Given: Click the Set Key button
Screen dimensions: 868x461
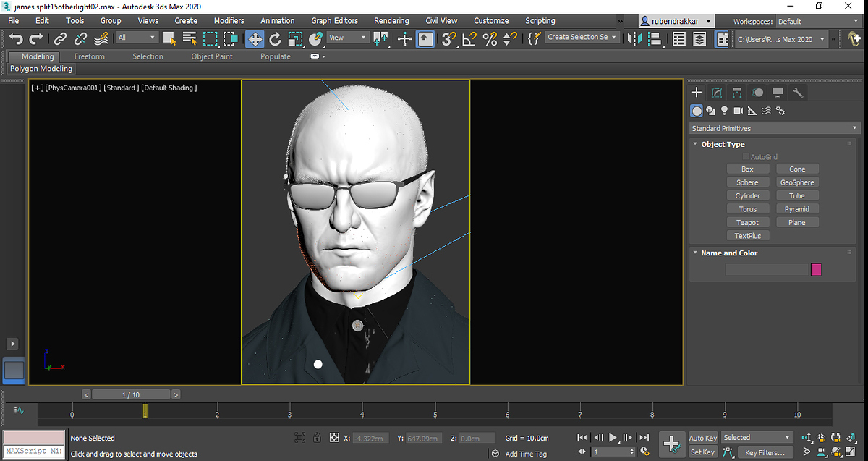Looking at the screenshot, I should pyautogui.click(x=702, y=452).
